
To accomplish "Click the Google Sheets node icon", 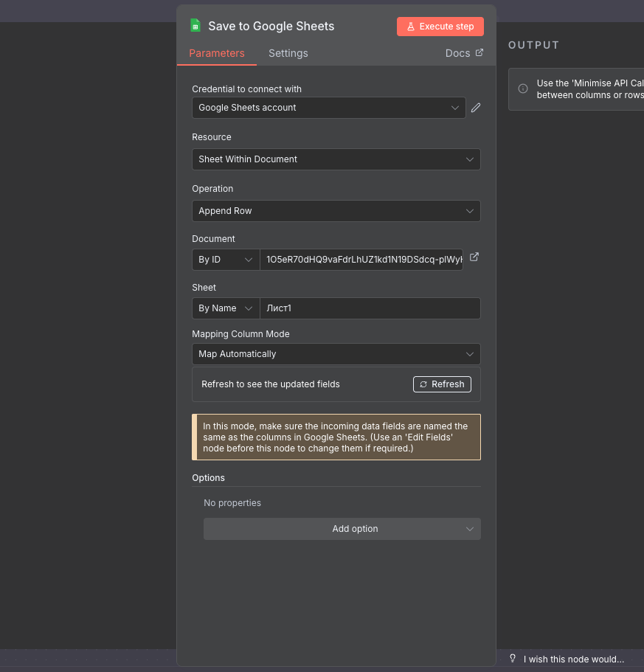I will click(x=195, y=26).
